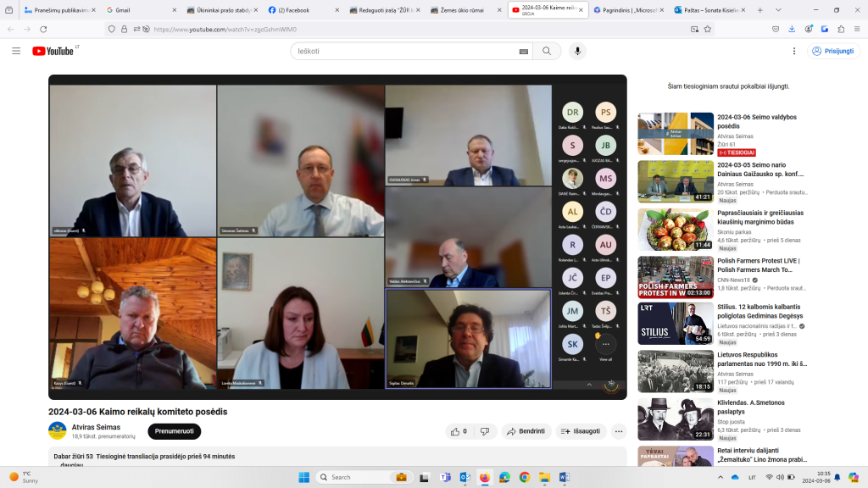
Task: Open Microsoft Teams from taskbar
Action: [445, 477]
